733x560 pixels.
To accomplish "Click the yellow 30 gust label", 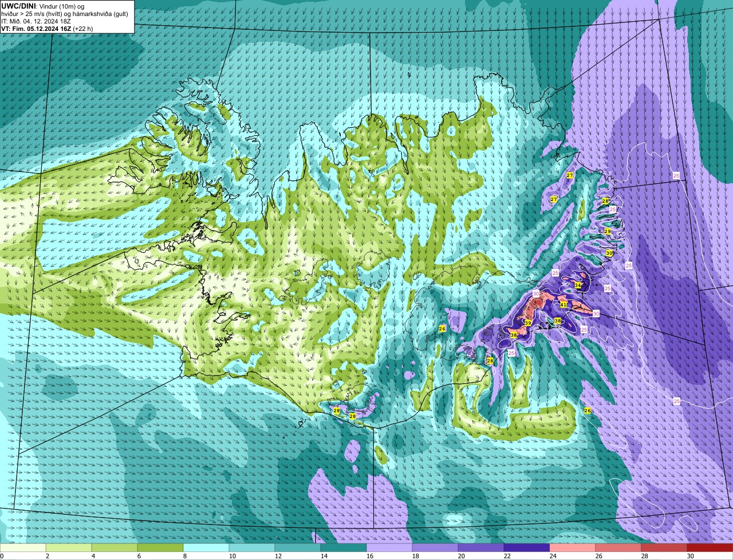I will pyautogui.click(x=609, y=253).
